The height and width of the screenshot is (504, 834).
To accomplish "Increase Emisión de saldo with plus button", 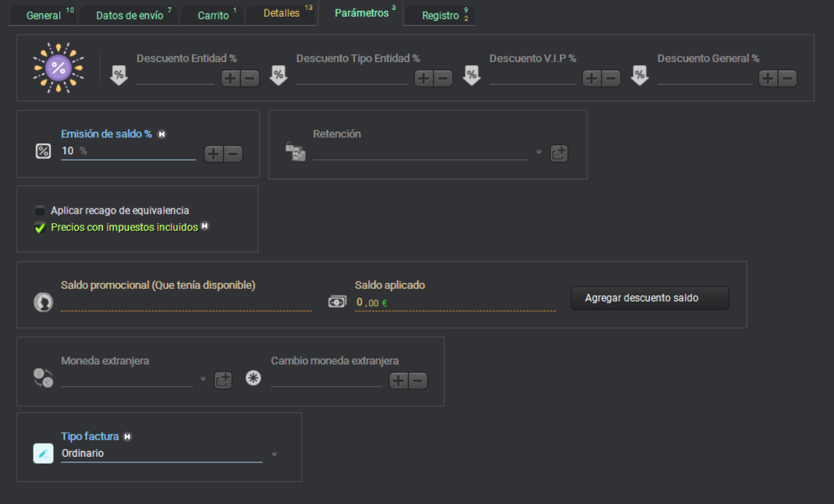I will coord(214,154).
